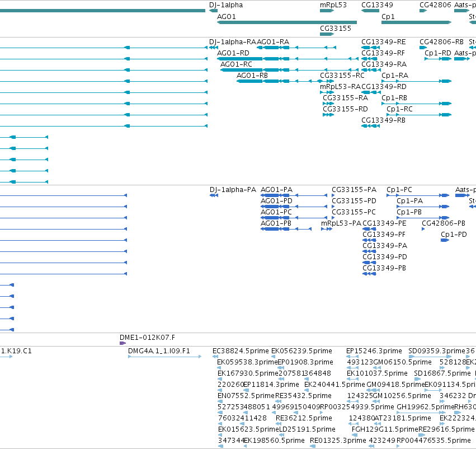
Task: Select the CG13349-RF transcript label
Action: coord(383,53)
